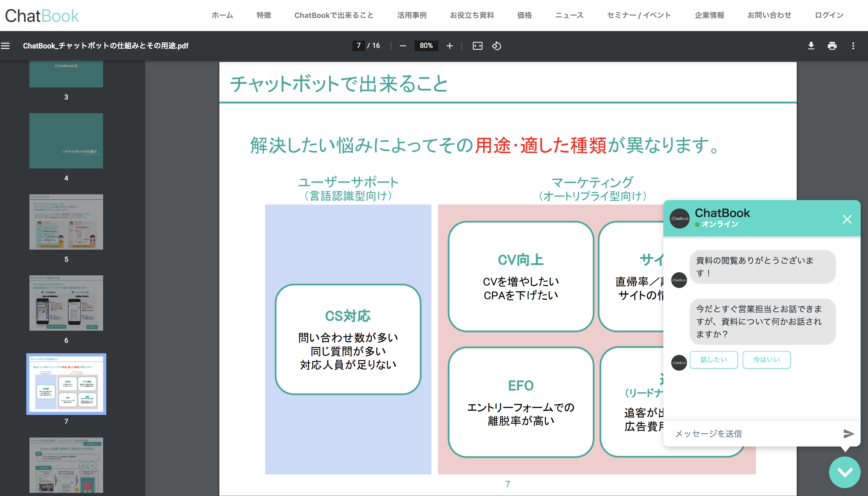Open the 特徴 menu item
Screen dimensions: 868x496
tap(264, 15)
